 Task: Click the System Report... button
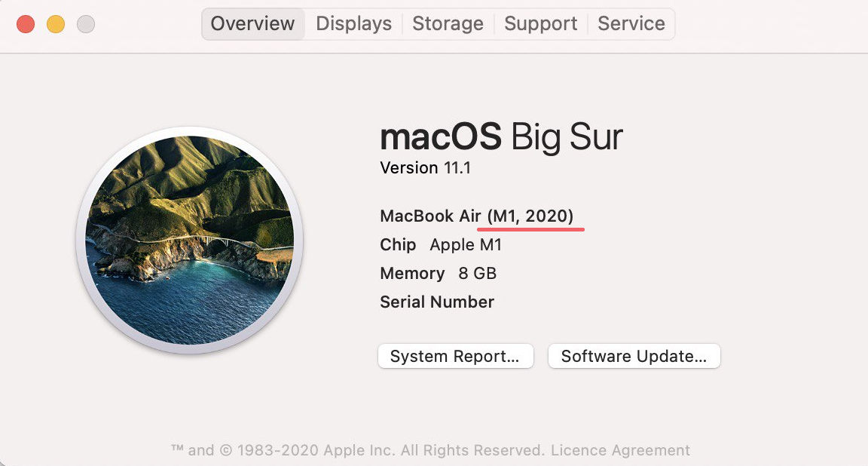coord(456,356)
